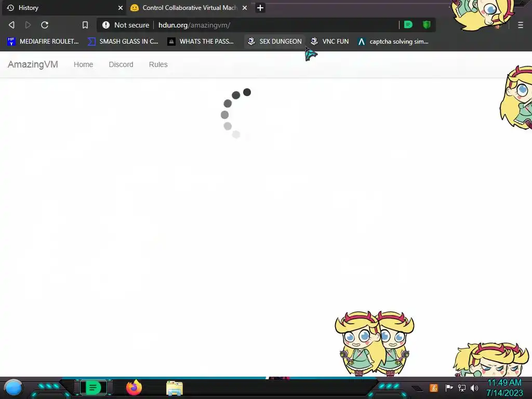Image resolution: width=532 pixels, height=399 pixels.
Task: Click the volume speaker tray icon
Action: tap(474, 388)
